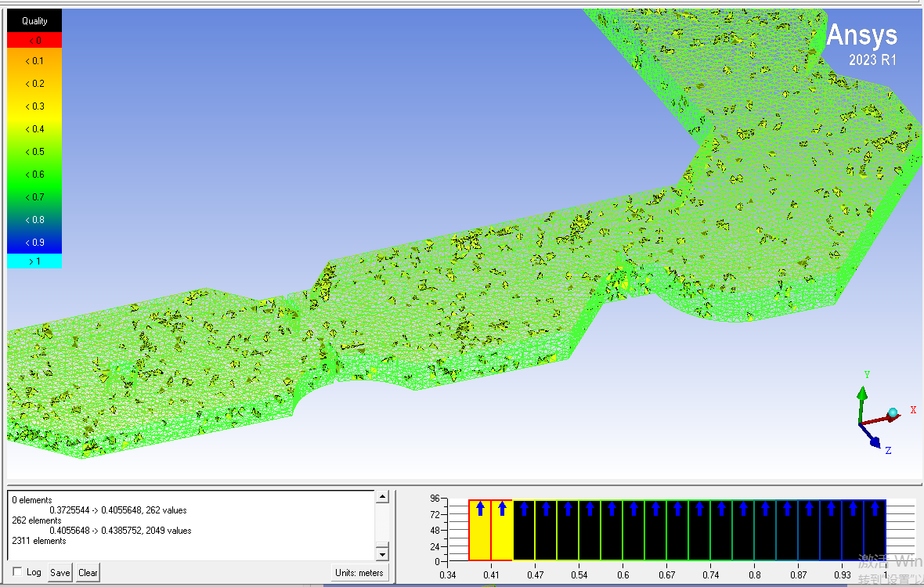Select yellow histogram bar for range 0.41 to 0.44
The image size is (924, 587).
click(x=502, y=531)
